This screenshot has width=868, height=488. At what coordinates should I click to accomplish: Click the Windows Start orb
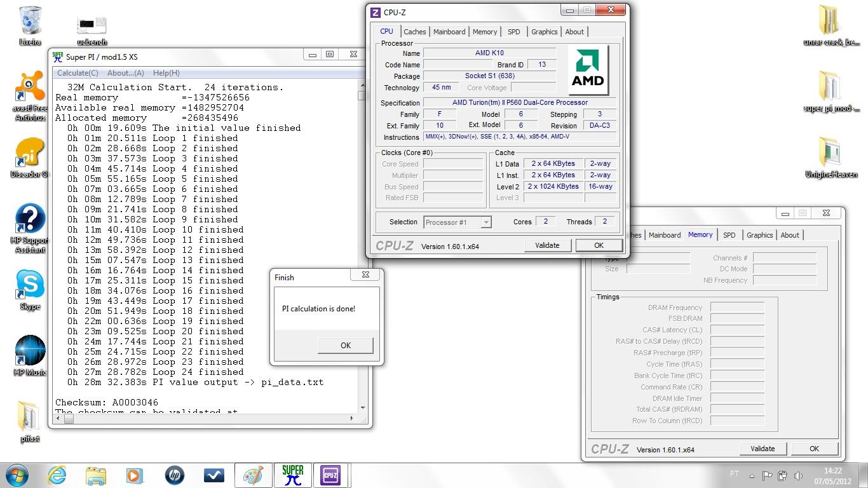tap(17, 475)
